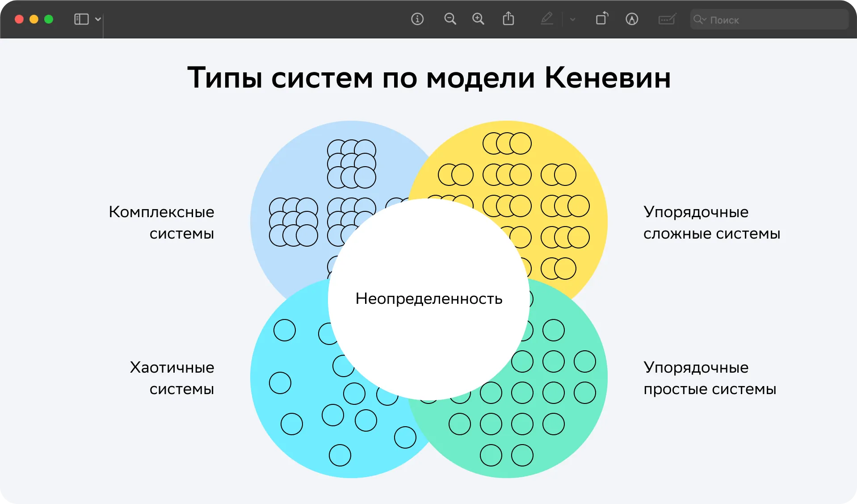The height and width of the screenshot is (504, 857).
Task: Zoom in on the image
Action: point(478,19)
